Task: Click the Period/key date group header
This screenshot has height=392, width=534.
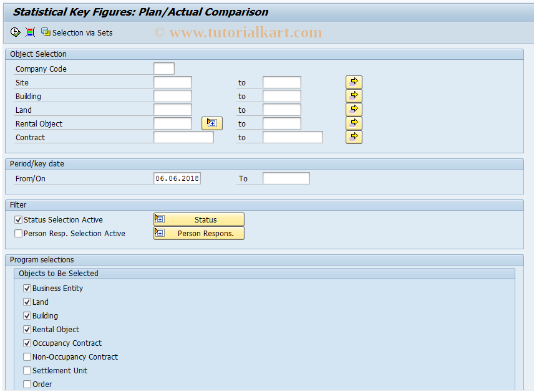Action: tap(265, 164)
